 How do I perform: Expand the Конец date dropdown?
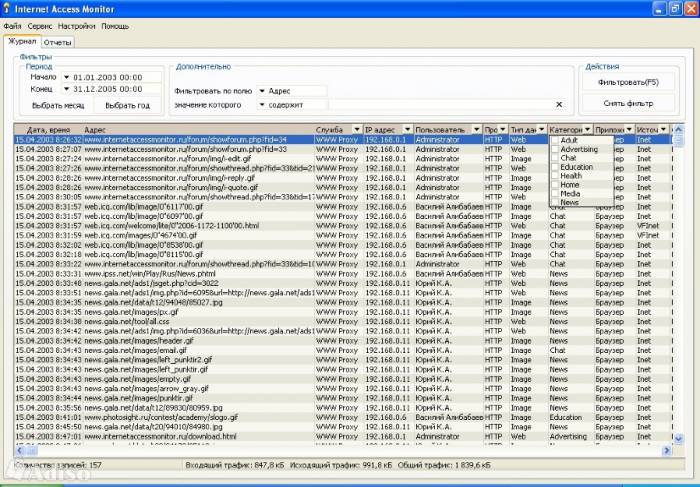[x=65, y=89]
